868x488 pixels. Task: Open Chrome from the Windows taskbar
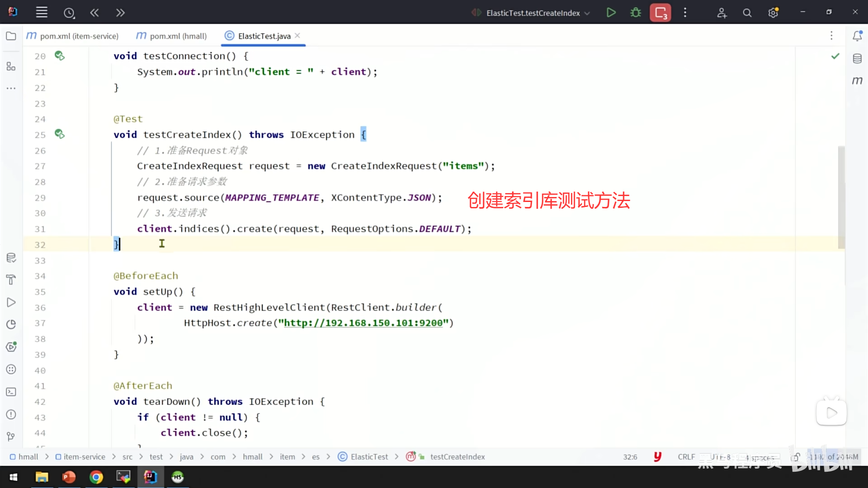pyautogui.click(x=96, y=477)
